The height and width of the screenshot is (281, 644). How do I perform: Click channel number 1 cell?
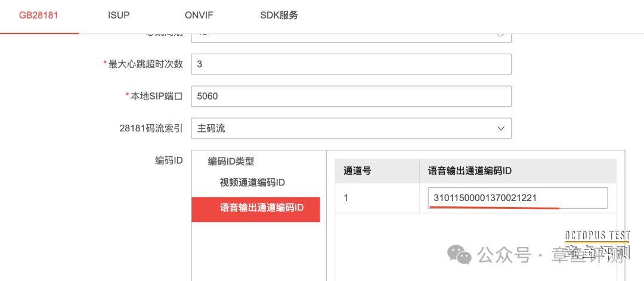(x=377, y=198)
